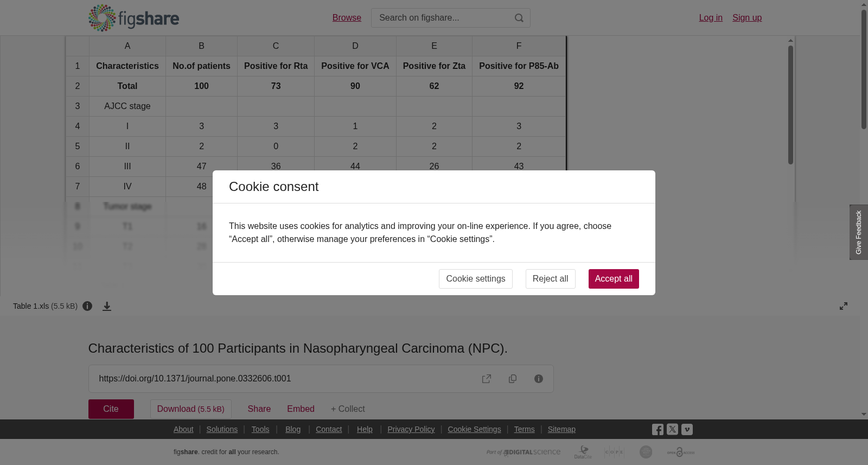Viewport: 868px width, 465px height.
Task: Open the Browse link
Action: click(347, 18)
